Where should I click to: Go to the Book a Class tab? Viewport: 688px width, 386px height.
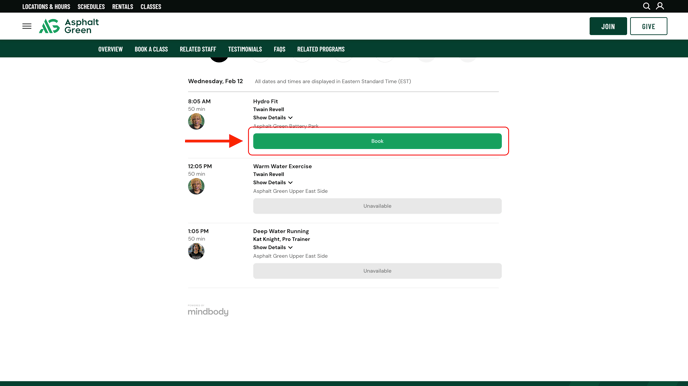tap(151, 49)
